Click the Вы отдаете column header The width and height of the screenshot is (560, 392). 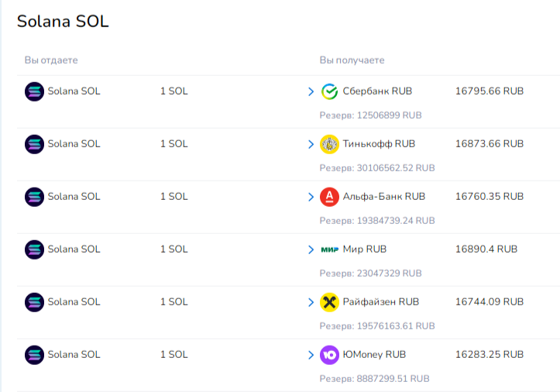pos(51,60)
